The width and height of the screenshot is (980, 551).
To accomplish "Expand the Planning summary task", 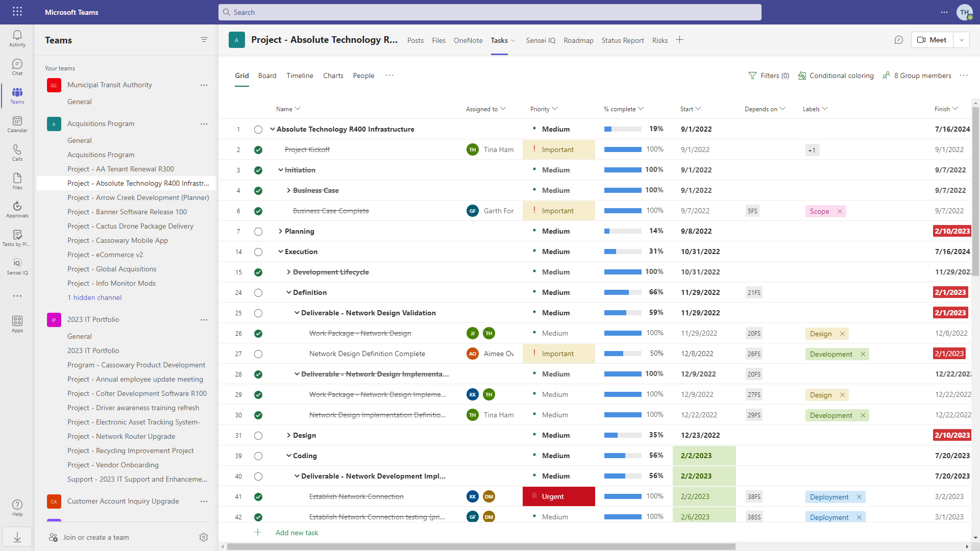I will coord(280,231).
